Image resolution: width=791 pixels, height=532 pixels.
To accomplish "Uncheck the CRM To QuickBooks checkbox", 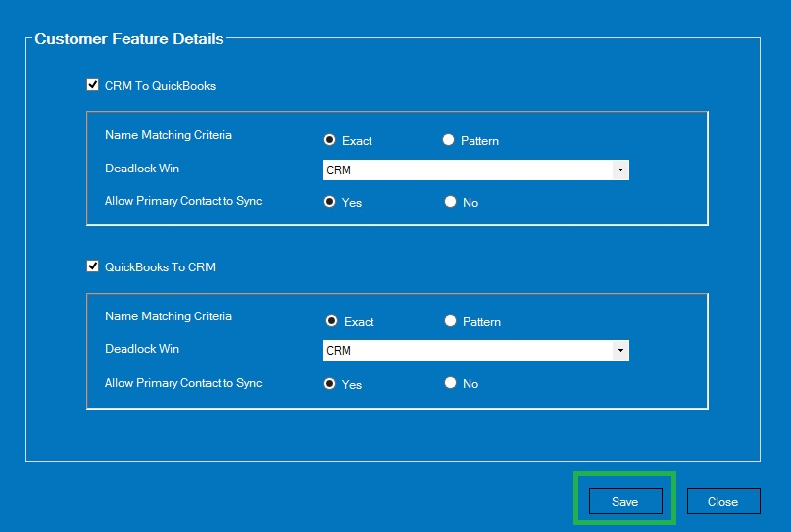I will point(93,84).
